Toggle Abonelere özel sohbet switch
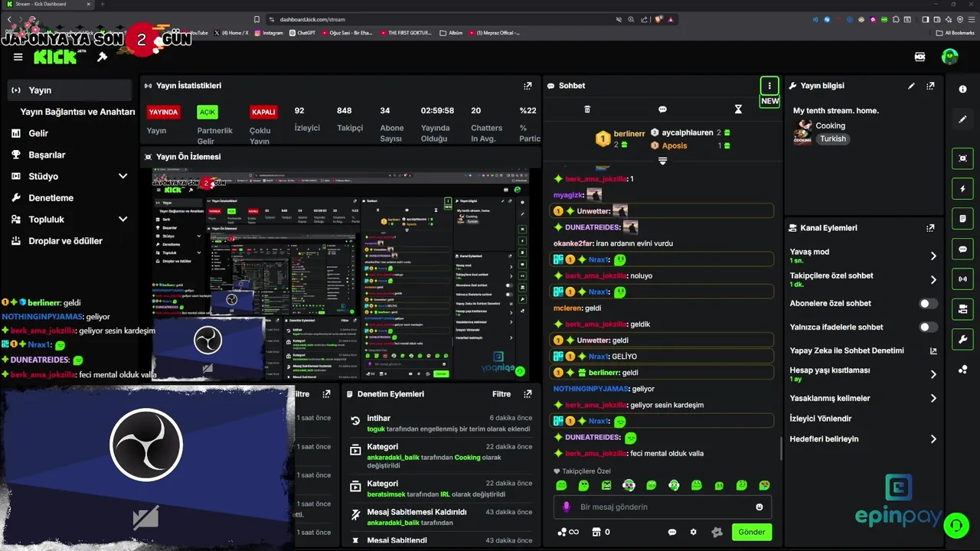The image size is (980, 551). [x=928, y=304]
